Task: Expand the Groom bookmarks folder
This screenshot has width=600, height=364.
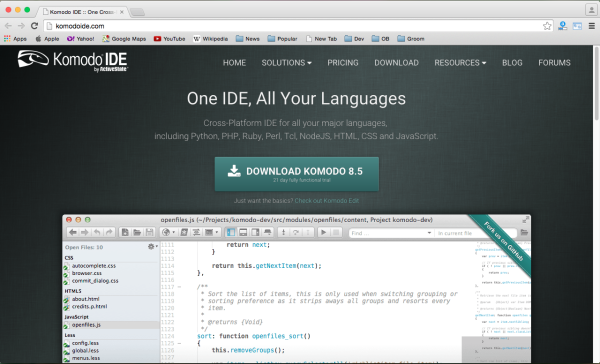Action: [x=411, y=39]
